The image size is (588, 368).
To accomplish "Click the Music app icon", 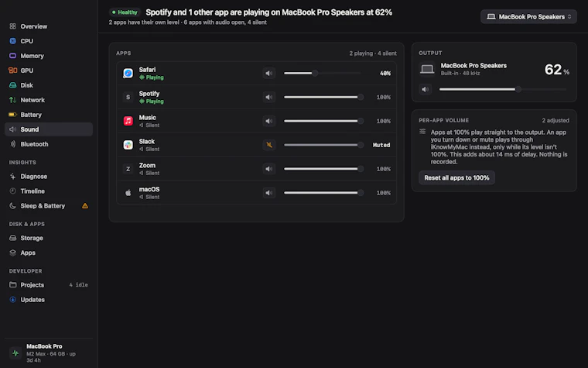I will [x=128, y=121].
